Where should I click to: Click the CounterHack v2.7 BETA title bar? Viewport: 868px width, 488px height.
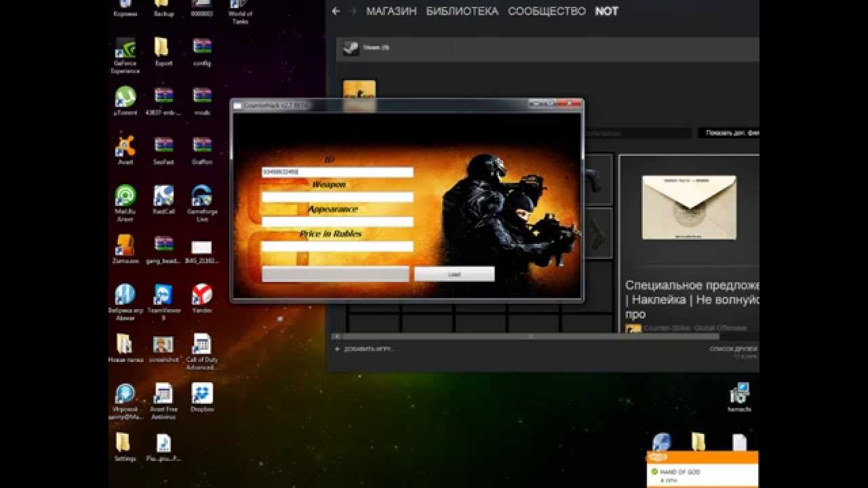pyautogui.click(x=407, y=106)
